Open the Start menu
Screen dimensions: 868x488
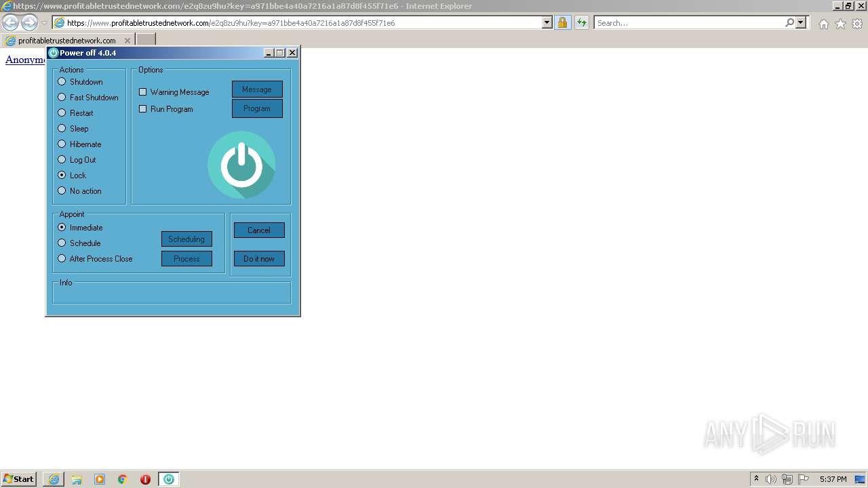[x=19, y=479]
